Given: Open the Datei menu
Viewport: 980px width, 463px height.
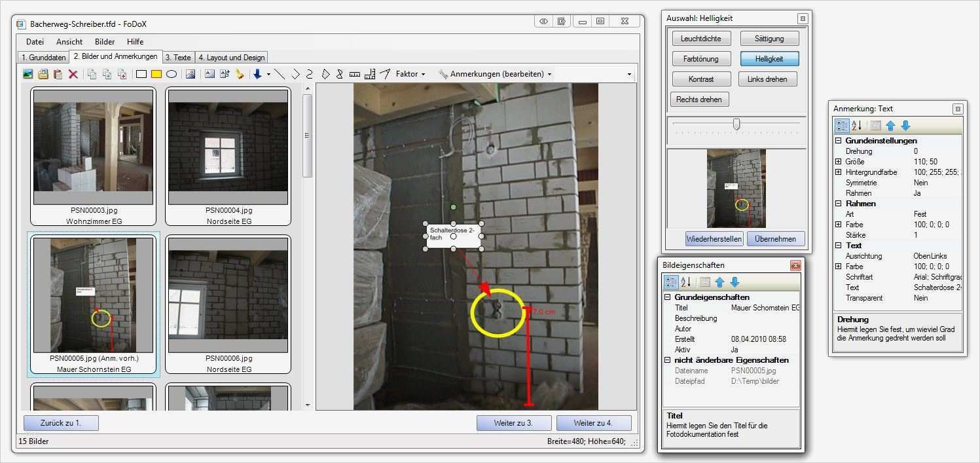Looking at the screenshot, I should (x=35, y=42).
